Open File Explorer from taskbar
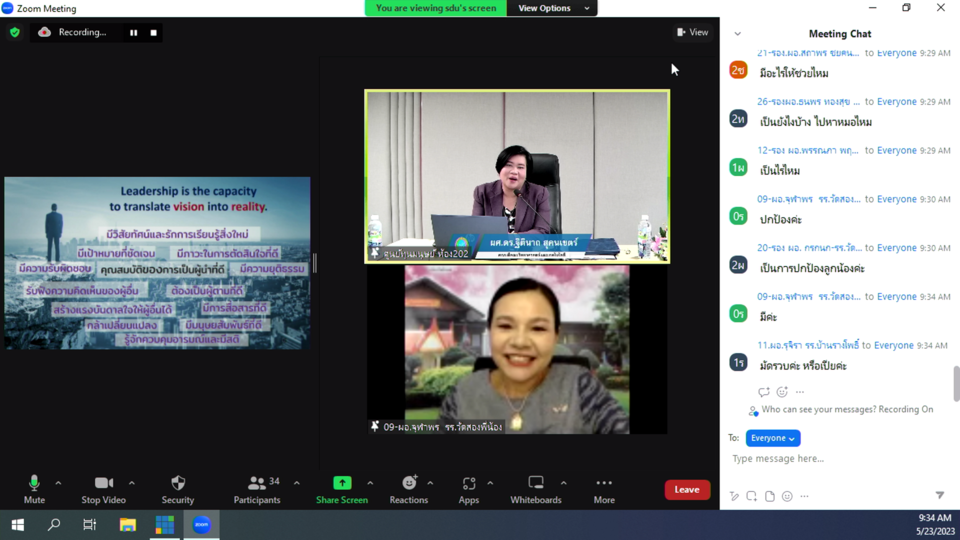Screen dimensions: 960x540 127,525
